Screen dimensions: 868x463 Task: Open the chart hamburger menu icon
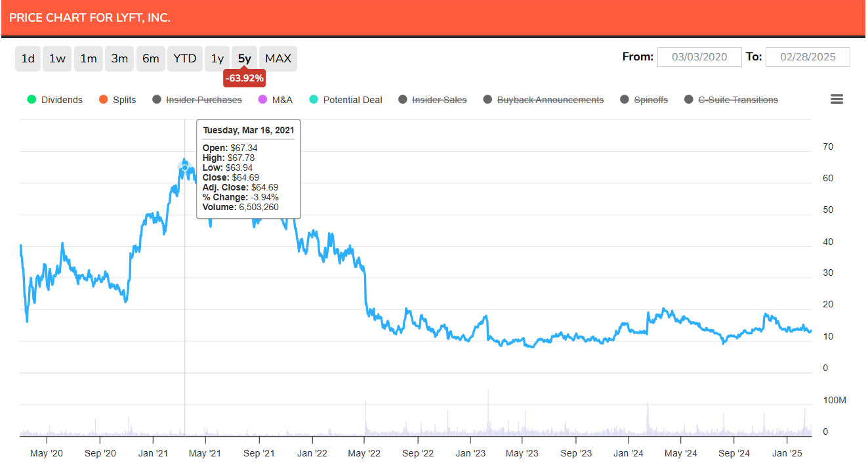coord(837,99)
